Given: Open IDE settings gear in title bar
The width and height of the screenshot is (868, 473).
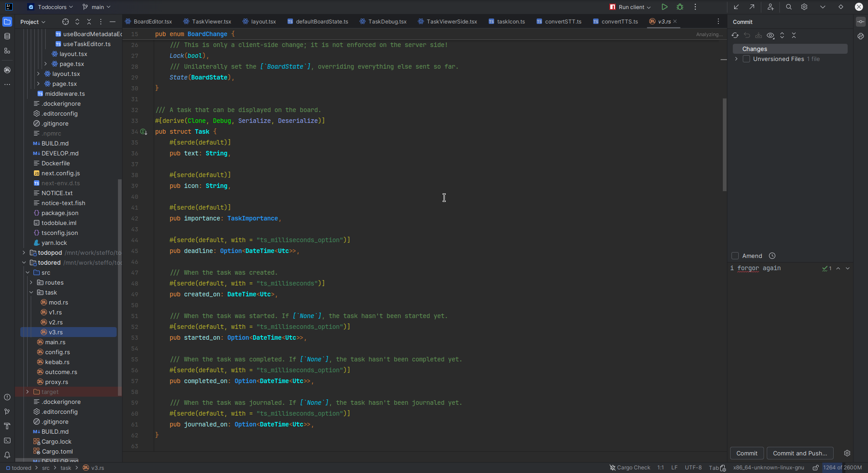Looking at the screenshot, I should tap(804, 7).
